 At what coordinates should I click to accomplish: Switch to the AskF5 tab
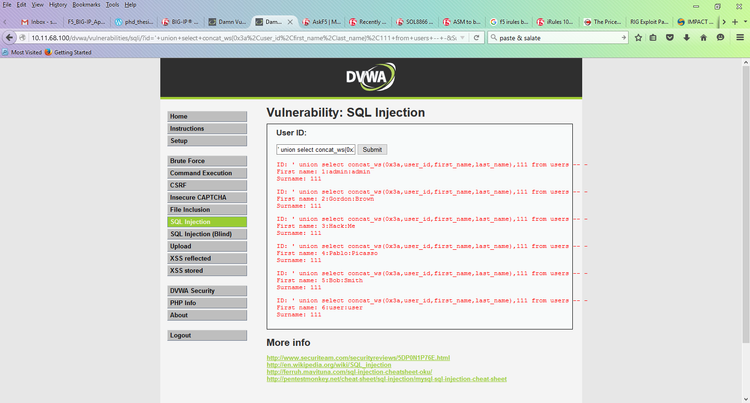322,22
